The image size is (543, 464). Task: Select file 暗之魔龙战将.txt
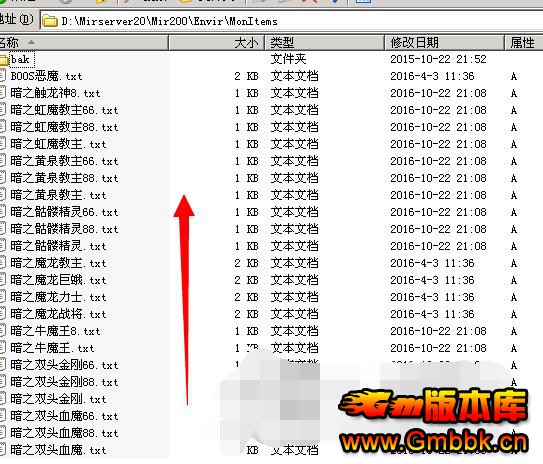click(x=58, y=314)
